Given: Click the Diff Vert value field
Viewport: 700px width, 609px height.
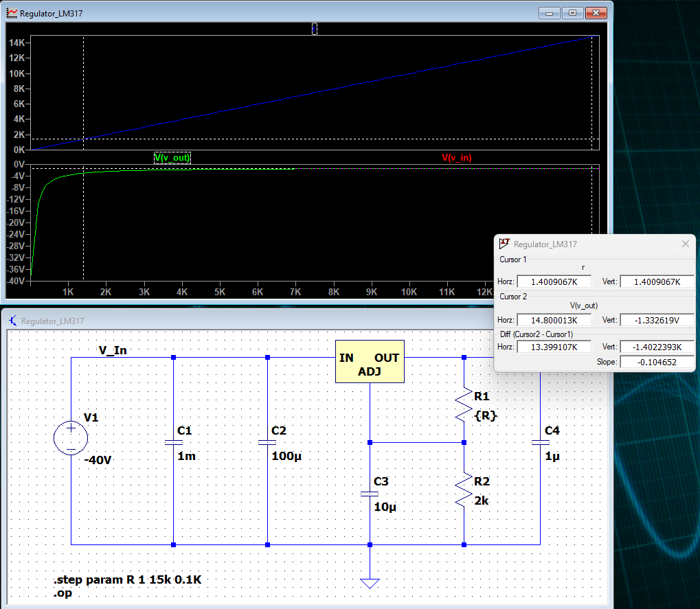Looking at the screenshot, I should 657,347.
